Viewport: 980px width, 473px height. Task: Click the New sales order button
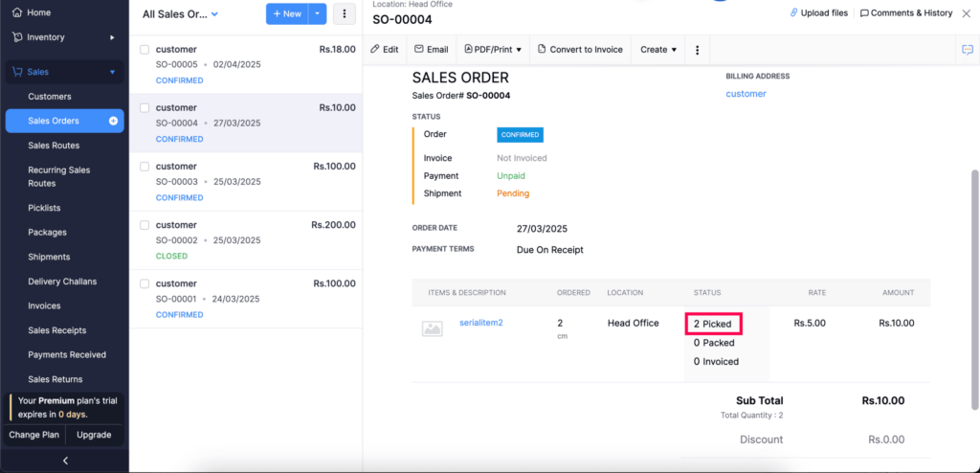coord(287,13)
